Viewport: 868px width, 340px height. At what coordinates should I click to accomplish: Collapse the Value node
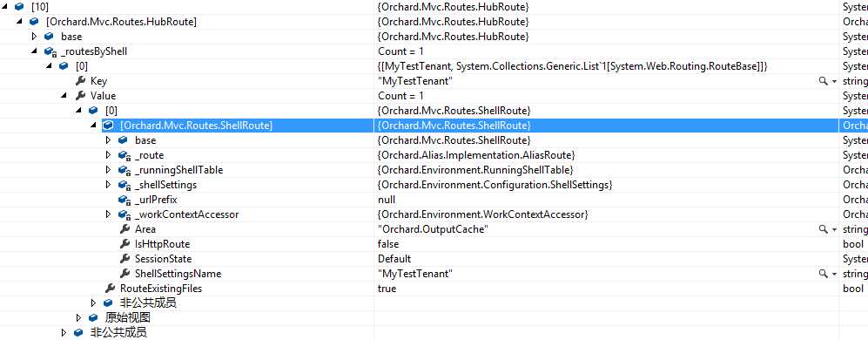64,96
